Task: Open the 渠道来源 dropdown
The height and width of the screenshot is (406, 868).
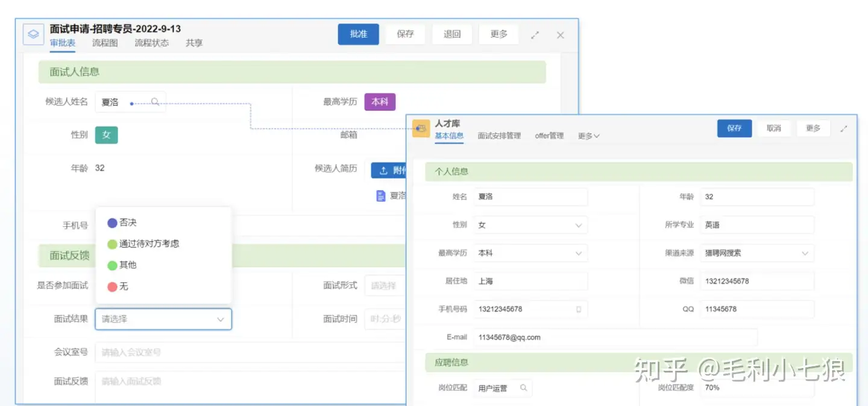Action: click(757, 253)
